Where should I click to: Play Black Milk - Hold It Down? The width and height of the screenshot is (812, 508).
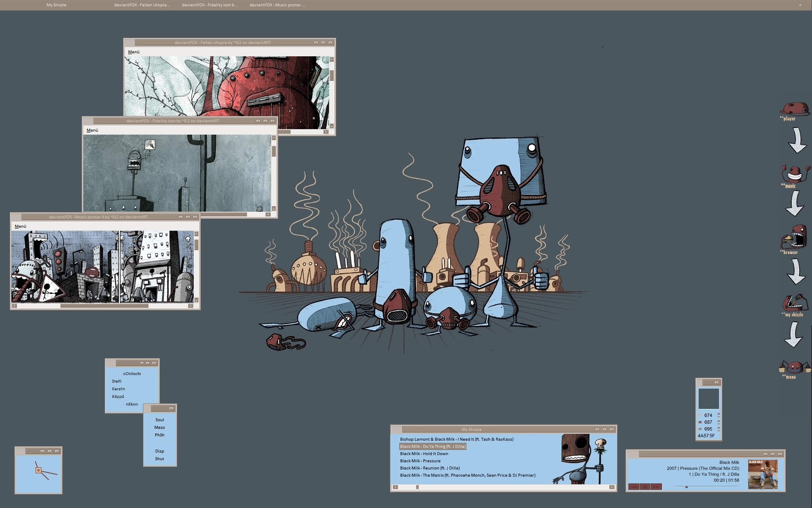click(424, 454)
